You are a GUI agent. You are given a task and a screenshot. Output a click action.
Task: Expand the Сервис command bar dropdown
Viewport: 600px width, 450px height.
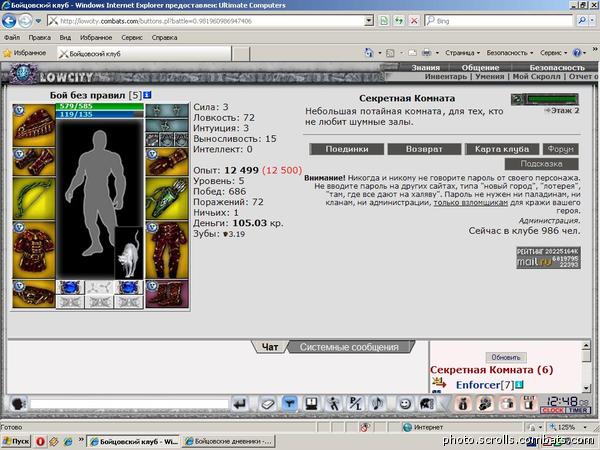pos(553,53)
